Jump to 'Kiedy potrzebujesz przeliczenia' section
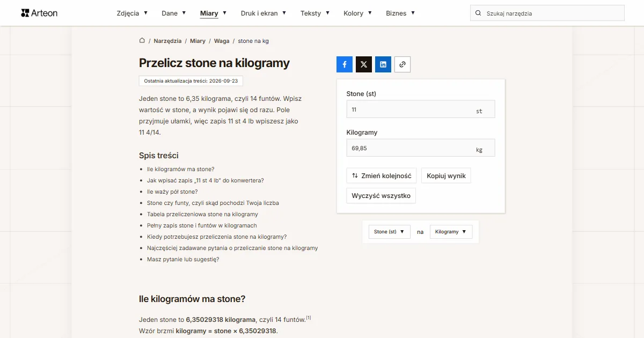 click(x=217, y=237)
